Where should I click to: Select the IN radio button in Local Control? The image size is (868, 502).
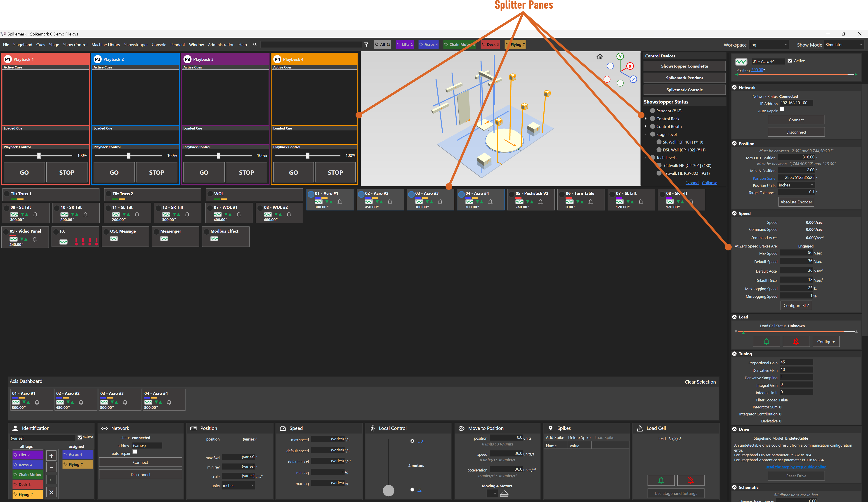coord(412,490)
